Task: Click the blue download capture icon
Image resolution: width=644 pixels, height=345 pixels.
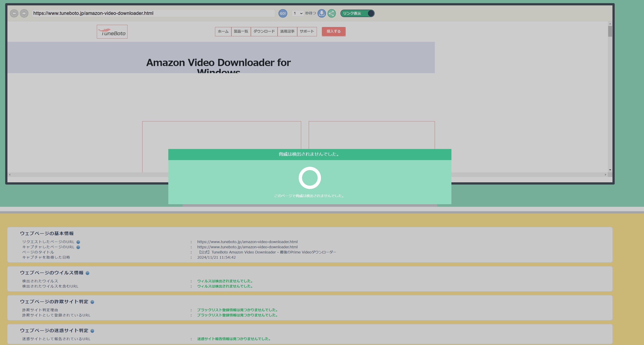Action: pos(322,13)
